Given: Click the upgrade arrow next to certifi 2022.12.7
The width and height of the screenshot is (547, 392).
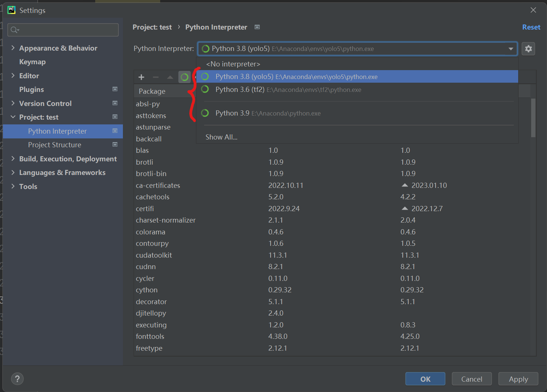Looking at the screenshot, I should pos(405,208).
